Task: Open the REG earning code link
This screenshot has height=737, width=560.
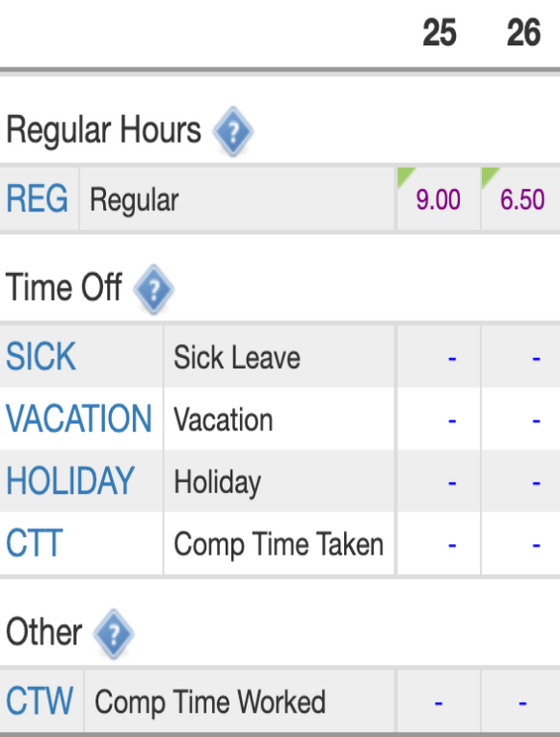Action: pos(38,199)
